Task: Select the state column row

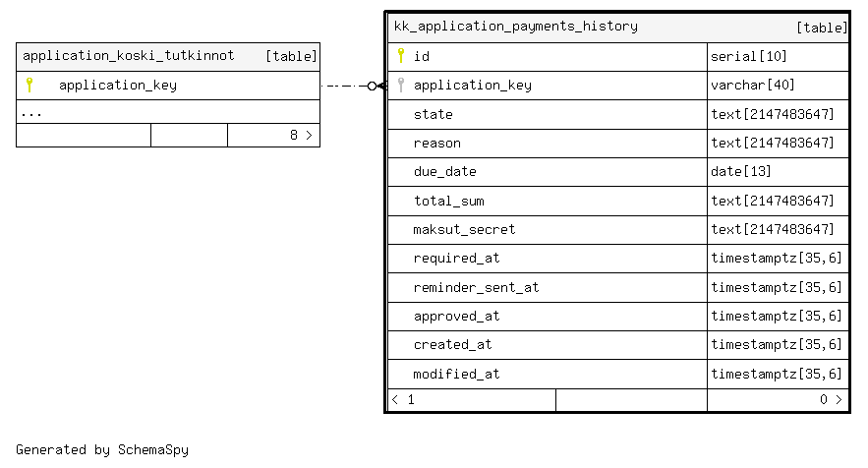Action: 617,115
